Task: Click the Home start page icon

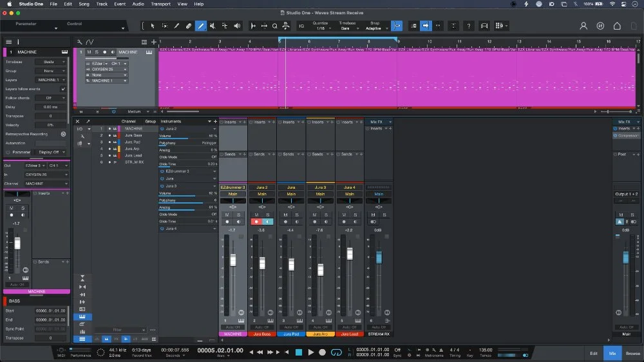Action: tap(617, 26)
